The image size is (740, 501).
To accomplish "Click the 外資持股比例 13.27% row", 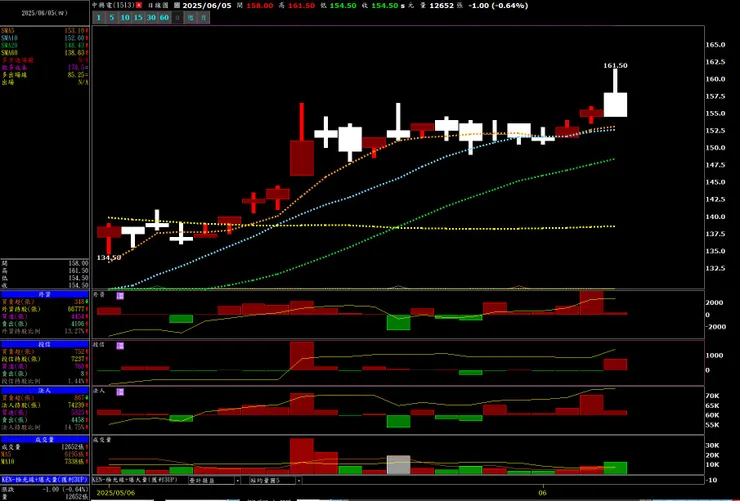I will point(44,331).
